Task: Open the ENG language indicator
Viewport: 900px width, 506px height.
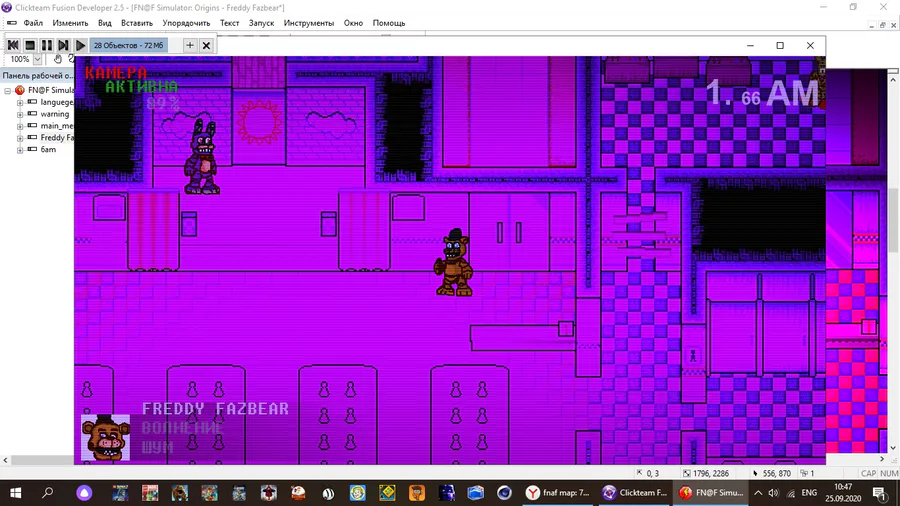Action: pos(809,493)
